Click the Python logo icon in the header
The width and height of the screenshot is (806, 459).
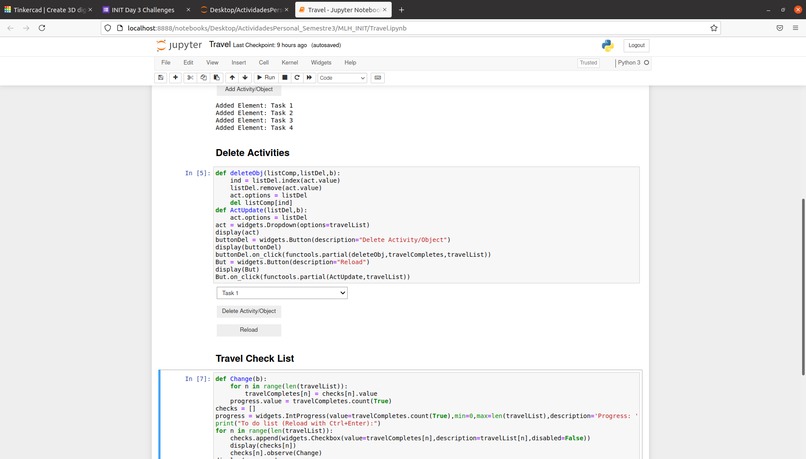[x=608, y=45]
